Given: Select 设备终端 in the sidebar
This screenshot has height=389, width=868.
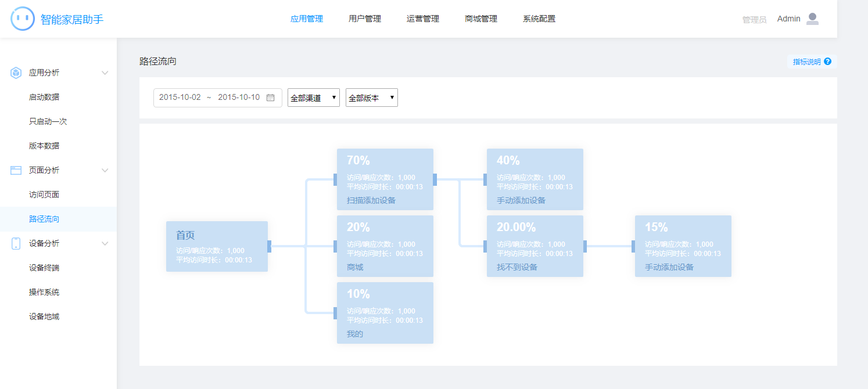Looking at the screenshot, I should click(44, 268).
